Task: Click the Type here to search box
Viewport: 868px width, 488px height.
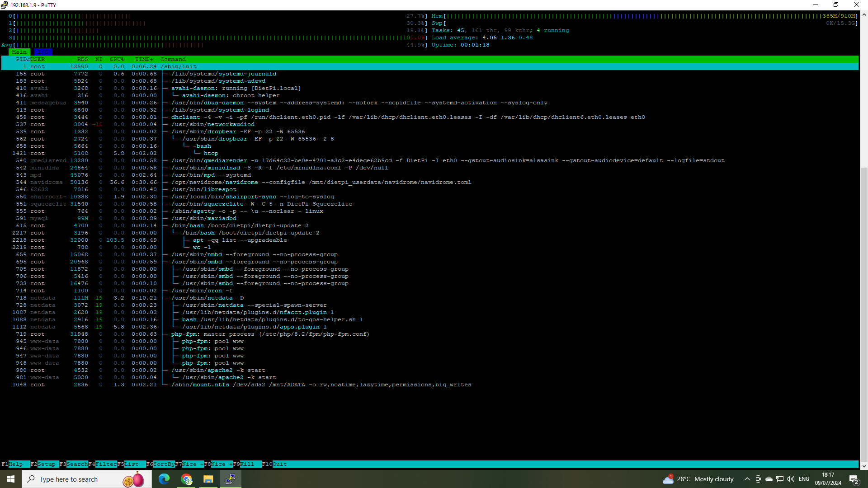Action: click(x=88, y=479)
